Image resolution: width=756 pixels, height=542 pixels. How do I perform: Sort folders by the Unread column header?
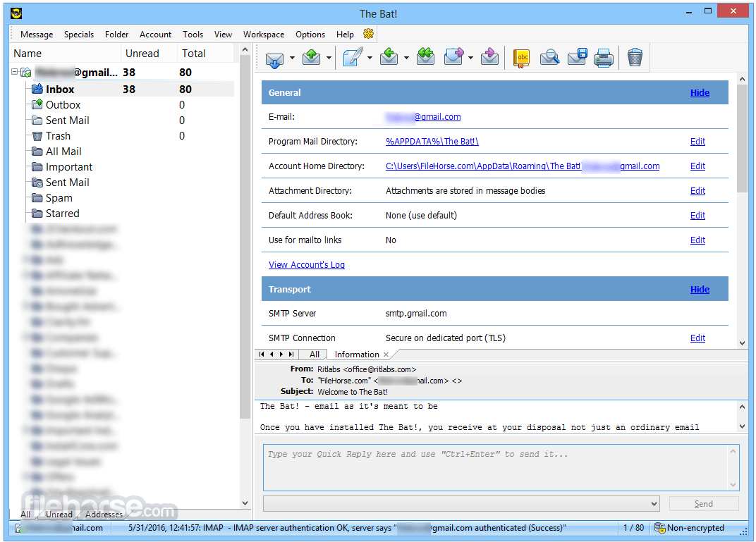pyautogui.click(x=142, y=53)
